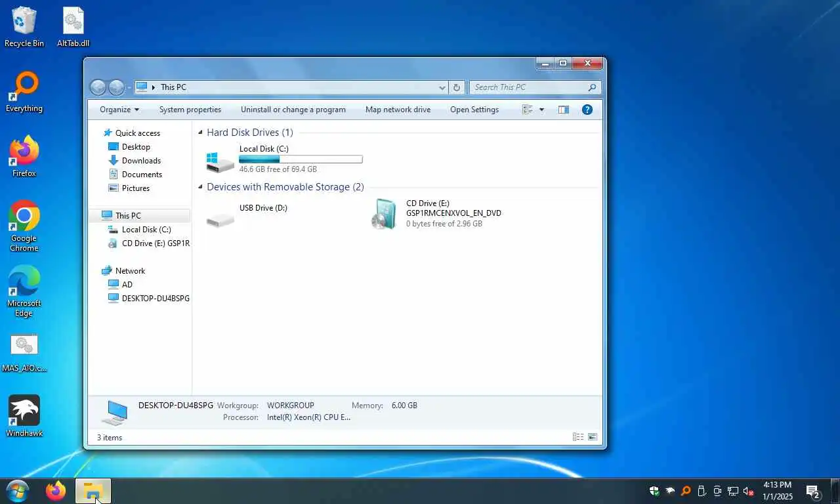The height and width of the screenshot is (504, 840).
Task: Open Firefox from the taskbar
Action: pyautogui.click(x=56, y=491)
